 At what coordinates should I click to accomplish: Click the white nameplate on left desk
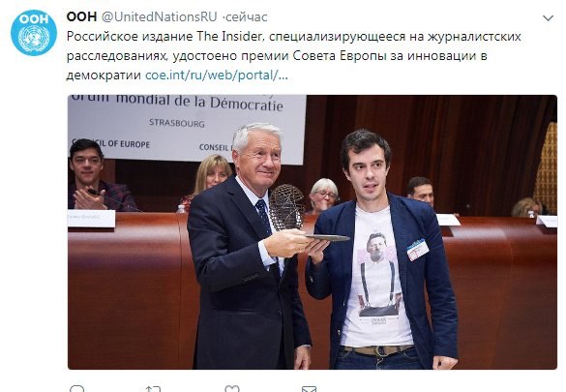pyautogui.click(x=91, y=219)
